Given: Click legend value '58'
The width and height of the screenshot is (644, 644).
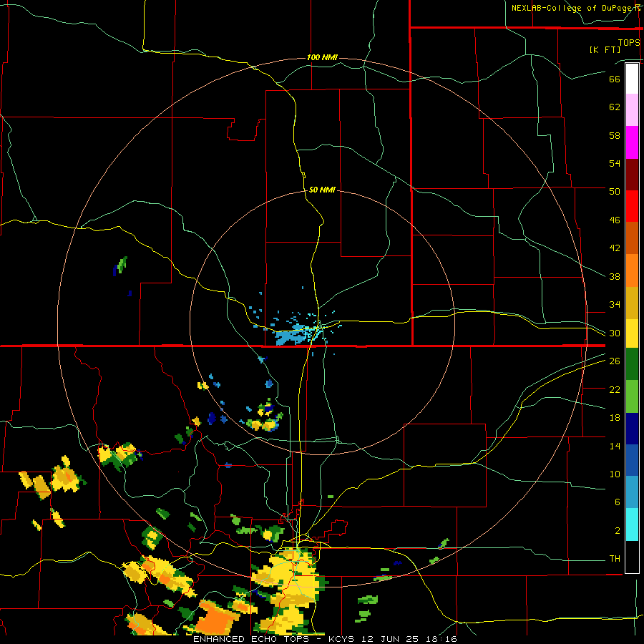Looking at the screenshot, I should [x=615, y=135].
